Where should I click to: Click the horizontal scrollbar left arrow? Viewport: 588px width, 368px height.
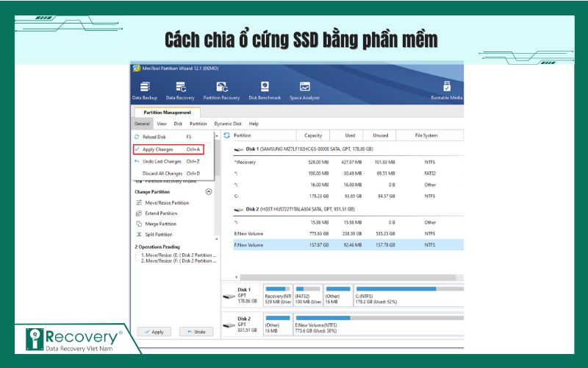click(236, 277)
